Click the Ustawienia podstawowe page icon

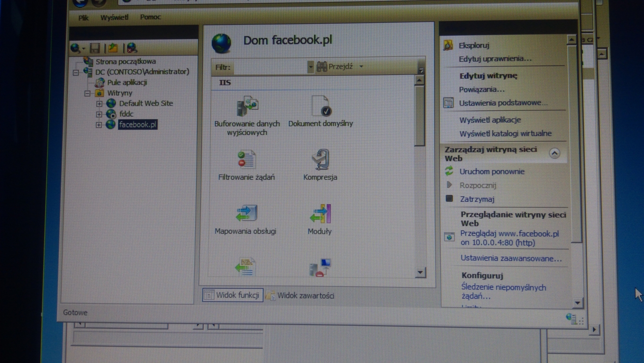coord(449,103)
